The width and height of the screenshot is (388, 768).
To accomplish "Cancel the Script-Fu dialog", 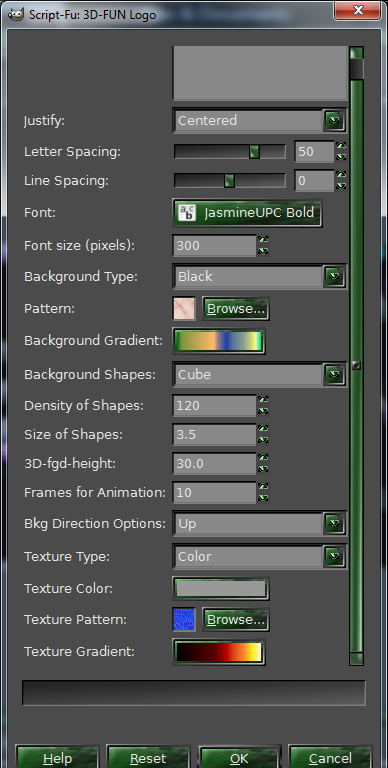I will (330, 757).
